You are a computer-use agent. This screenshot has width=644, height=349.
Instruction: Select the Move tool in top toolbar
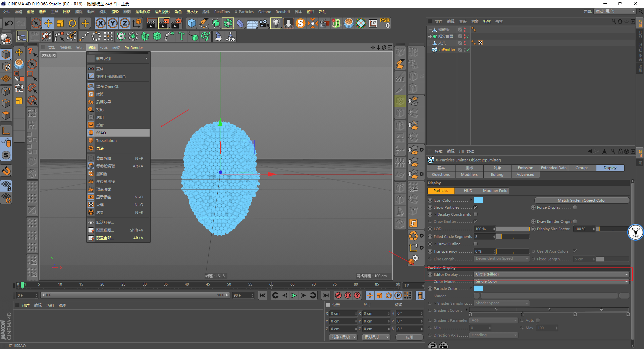[x=48, y=23]
